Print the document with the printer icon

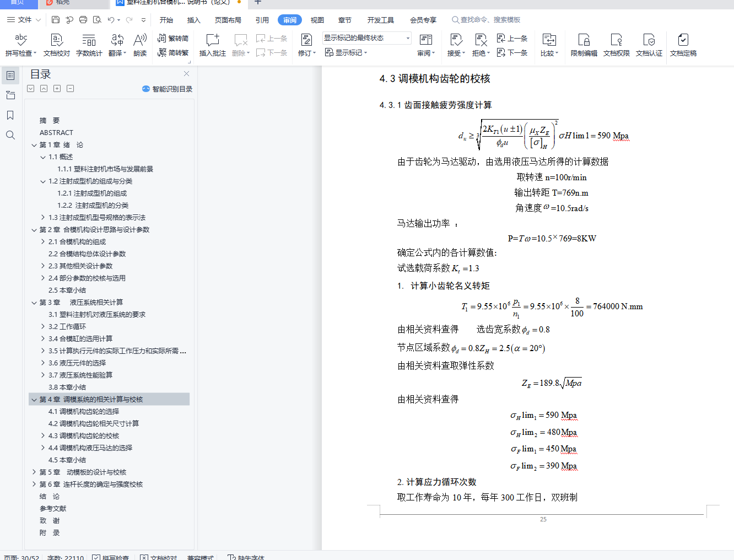coord(83,20)
